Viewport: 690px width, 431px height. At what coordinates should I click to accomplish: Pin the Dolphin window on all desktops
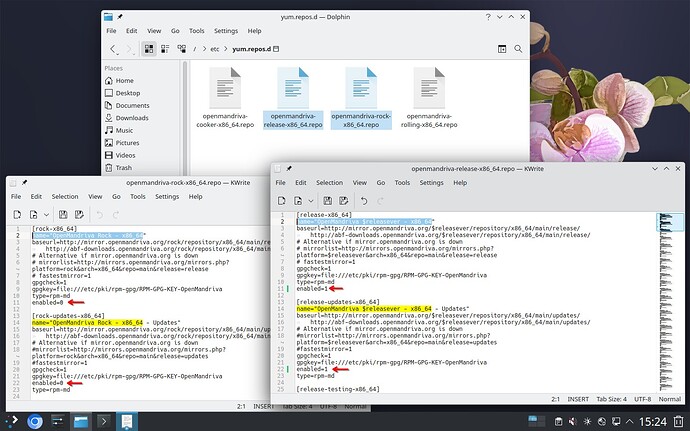click(120, 17)
